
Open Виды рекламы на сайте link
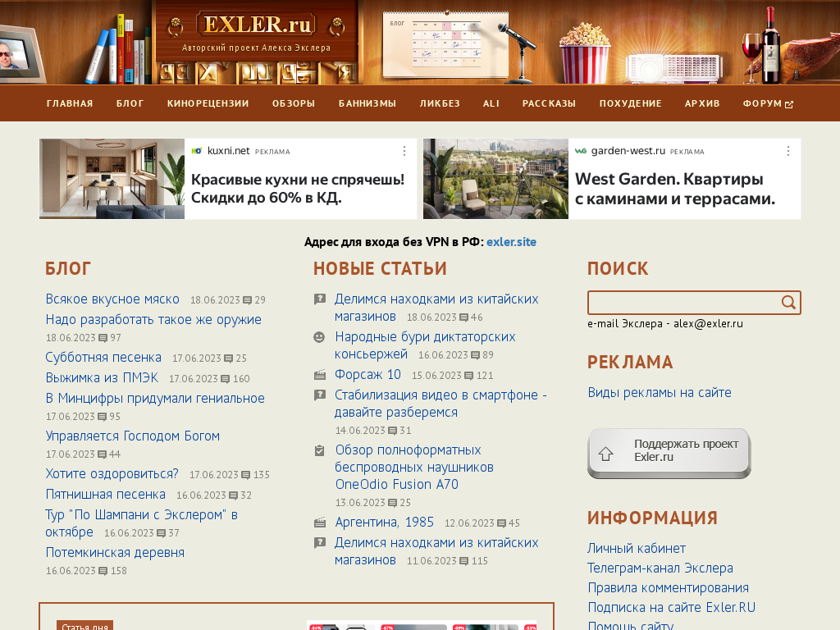point(660,393)
